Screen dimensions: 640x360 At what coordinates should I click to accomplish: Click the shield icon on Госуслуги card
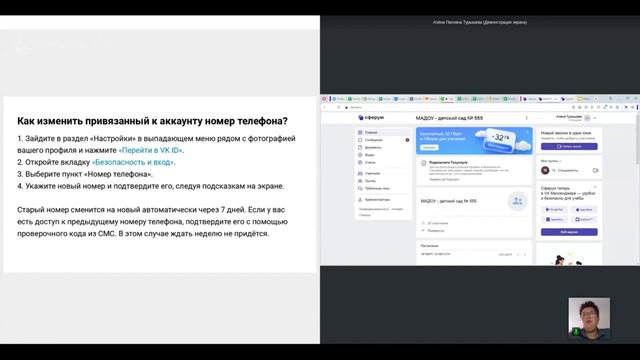point(424,163)
